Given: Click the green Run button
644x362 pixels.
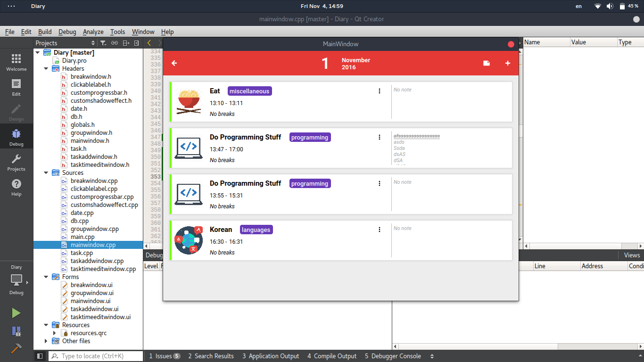Looking at the screenshot, I should [x=16, y=313].
